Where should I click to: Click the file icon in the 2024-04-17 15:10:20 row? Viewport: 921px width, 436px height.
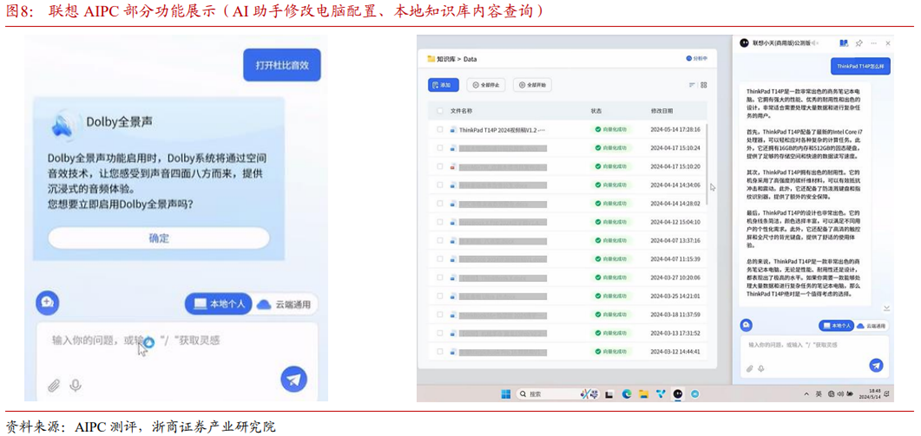[x=453, y=166]
